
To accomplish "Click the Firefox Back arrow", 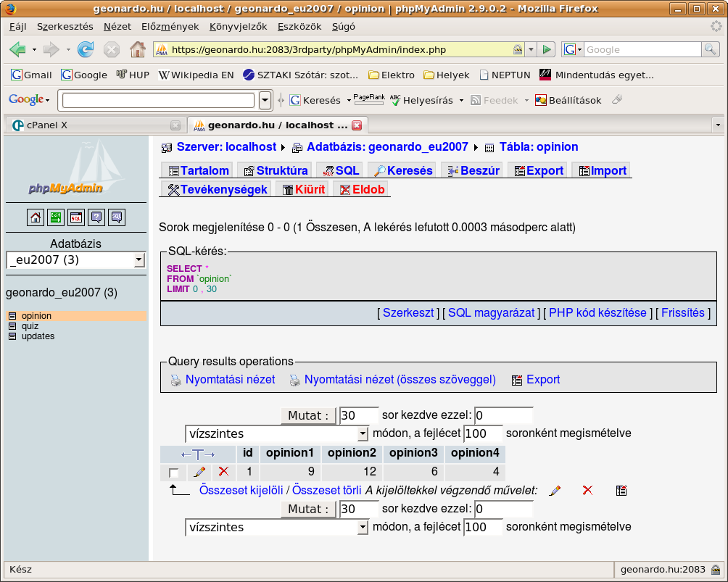I will 17,49.
